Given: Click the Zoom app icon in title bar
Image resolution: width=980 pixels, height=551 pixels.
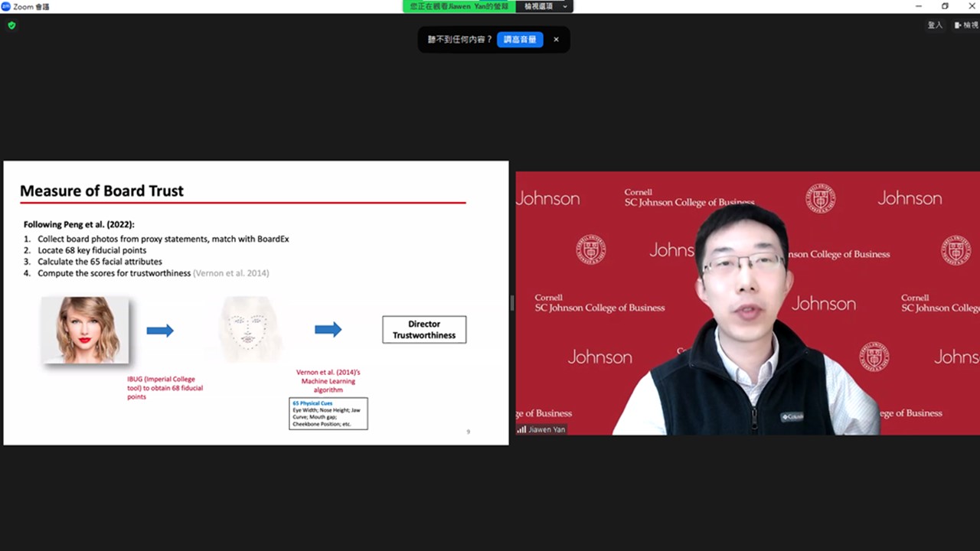Looking at the screenshot, I should pos(6,6).
